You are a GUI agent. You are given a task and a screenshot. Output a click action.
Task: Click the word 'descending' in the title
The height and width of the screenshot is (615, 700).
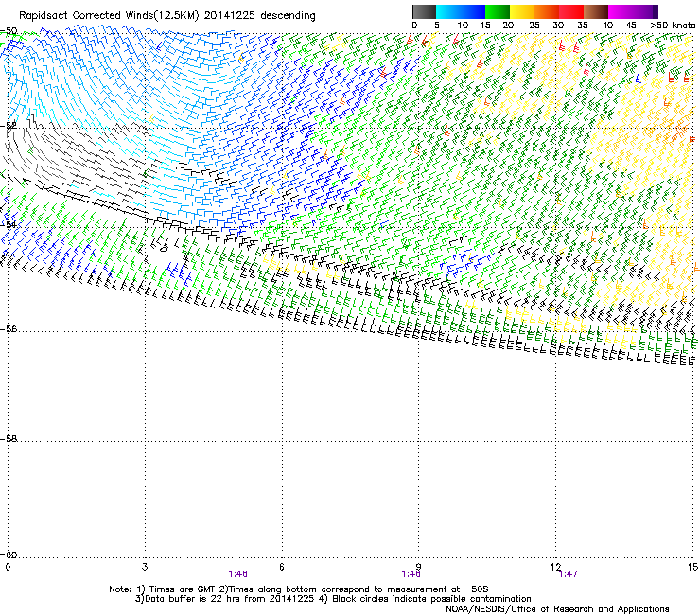288,16
